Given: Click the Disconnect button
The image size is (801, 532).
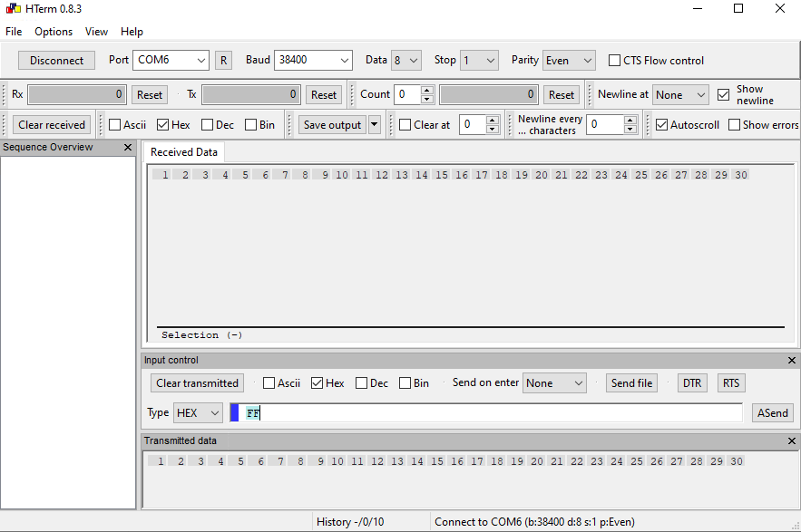Looking at the screenshot, I should click(x=57, y=60).
